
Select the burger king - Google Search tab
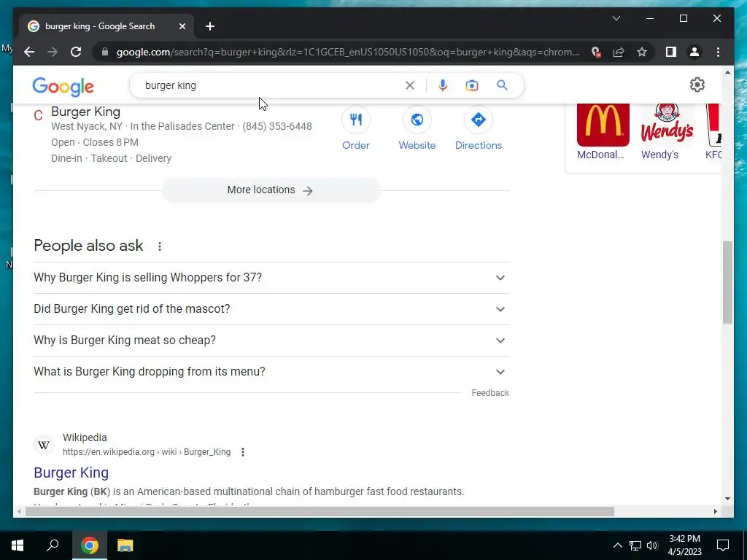pos(100,26)
